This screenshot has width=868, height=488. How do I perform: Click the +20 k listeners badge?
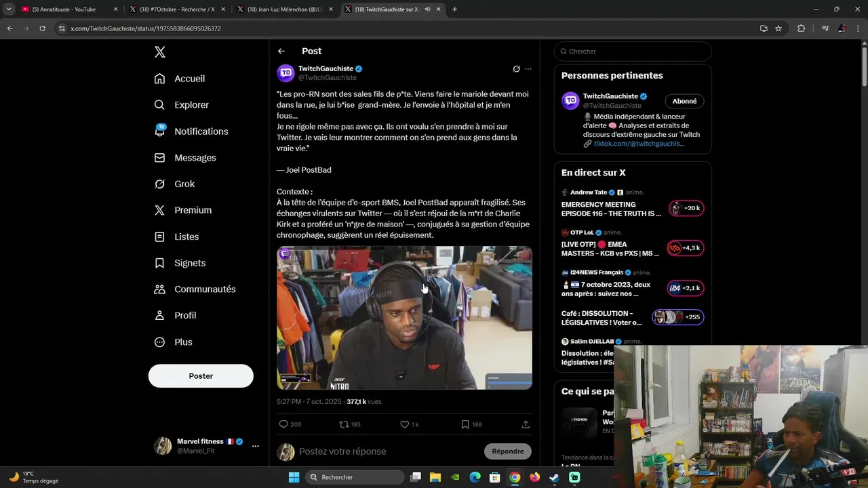click(686, 209)
